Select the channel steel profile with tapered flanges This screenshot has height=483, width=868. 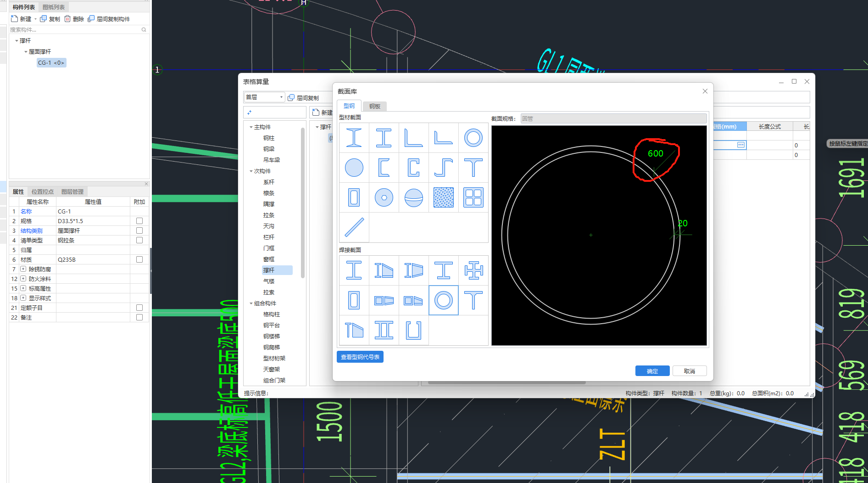tap(384, 168)
